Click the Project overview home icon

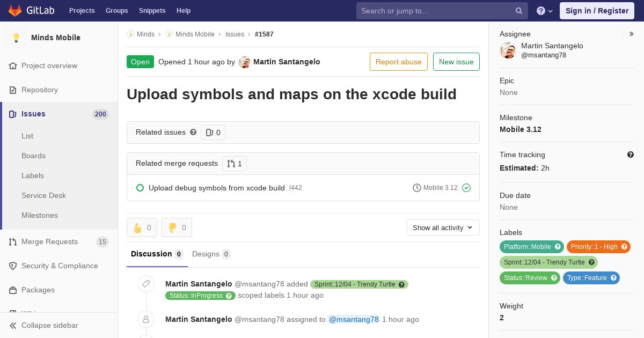[13, 65]
